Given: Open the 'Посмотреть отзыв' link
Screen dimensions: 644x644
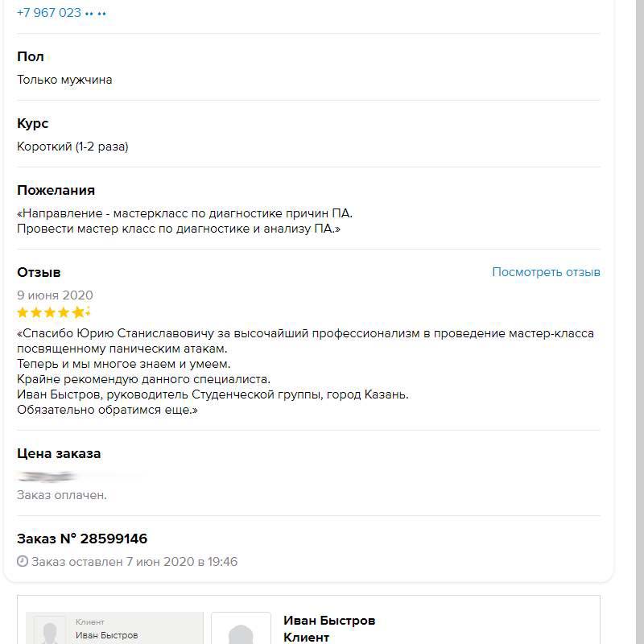Looking at the screenshot, I should 546,272.
